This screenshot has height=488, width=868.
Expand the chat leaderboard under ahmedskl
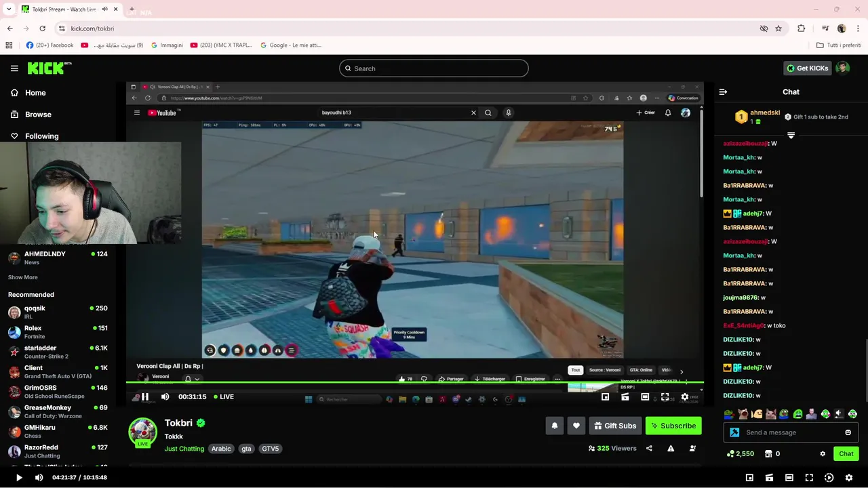point(791,136)
